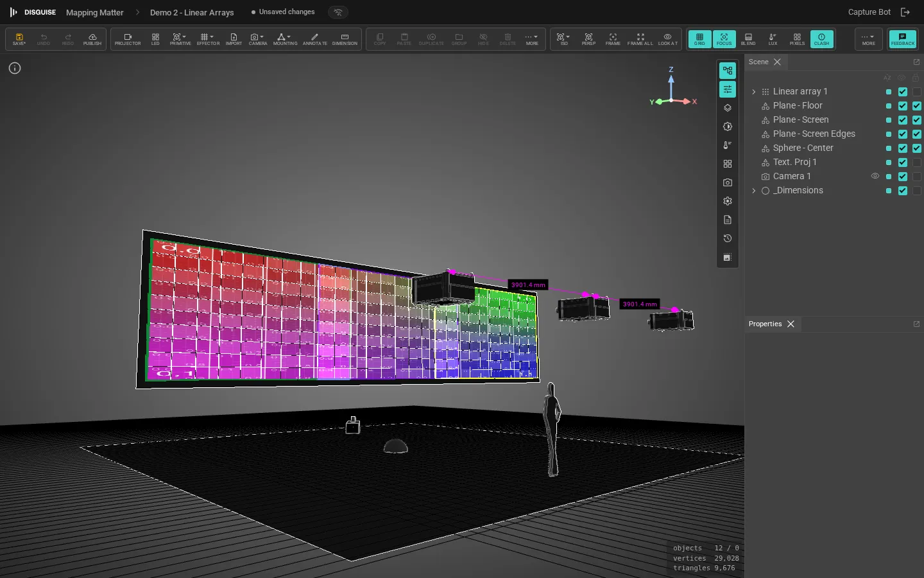The width and height of the screenshot is (924, 578).
Task: Click the bottom image icon in the sidebar
Action: tap(728, 258)
